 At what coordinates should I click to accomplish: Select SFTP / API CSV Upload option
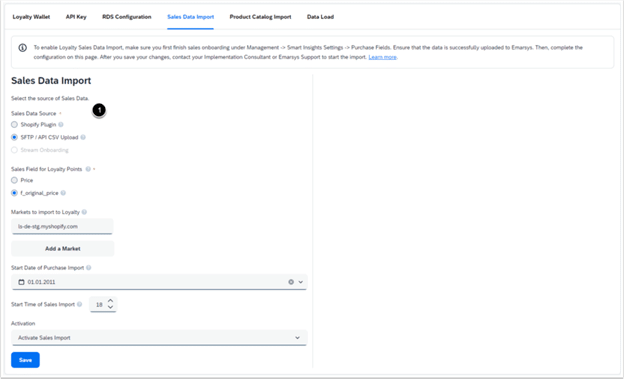(x=14, y=137)
